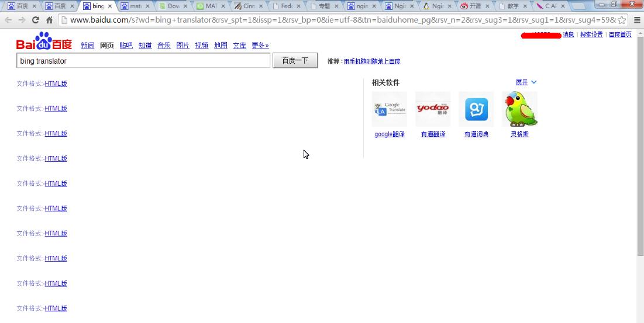Open the 文库 navigation link
Screen dimensions: 644x323
(x=239, y=46)
